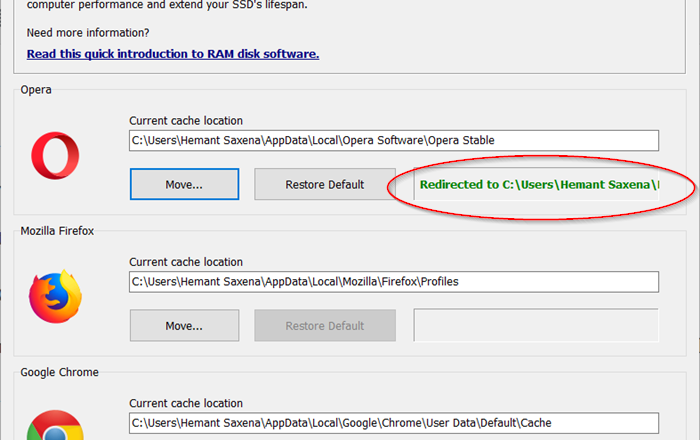The width and height of the screenshot is (700, 440).
Task: Open the RAM disk software introduction link
Action: click(x=173, y=54)
